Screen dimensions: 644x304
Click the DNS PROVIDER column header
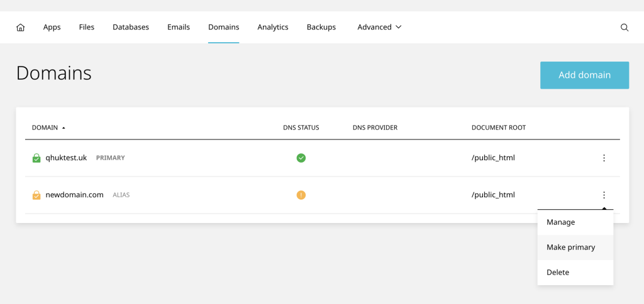[x=375, y=128]
